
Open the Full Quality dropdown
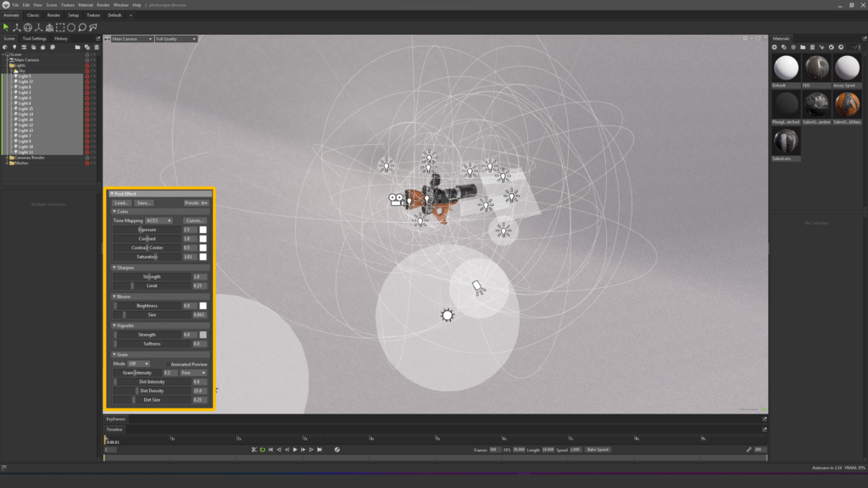(x=175, y=39)
